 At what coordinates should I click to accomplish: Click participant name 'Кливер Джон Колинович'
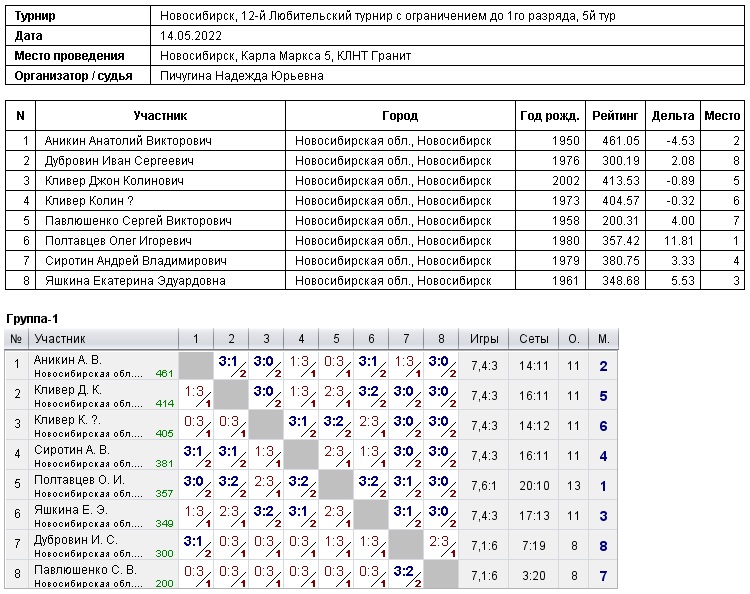tap(114, 181)
